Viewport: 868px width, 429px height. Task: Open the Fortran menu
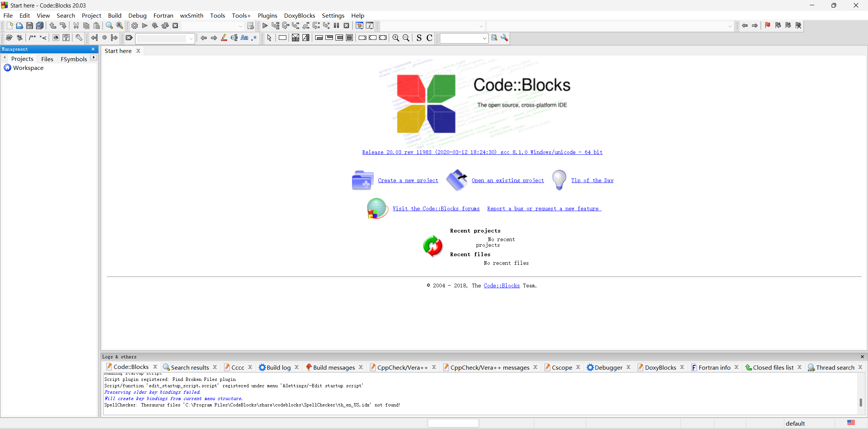pyautogui.click(x=163, y=15)
